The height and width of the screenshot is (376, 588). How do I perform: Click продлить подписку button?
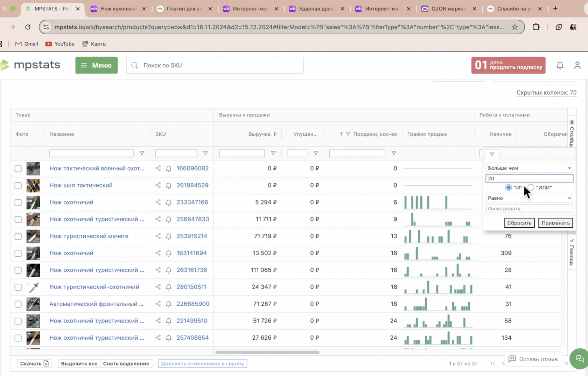point(508,65)
